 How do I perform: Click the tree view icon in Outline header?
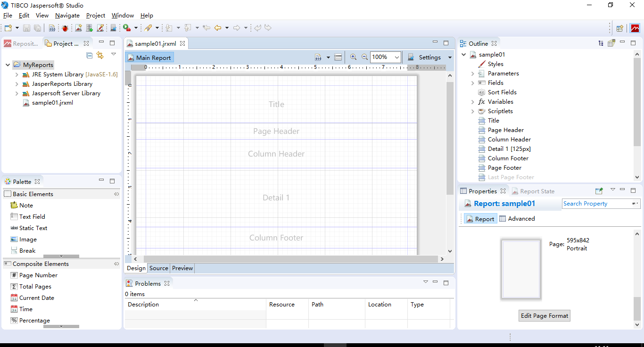601,43
